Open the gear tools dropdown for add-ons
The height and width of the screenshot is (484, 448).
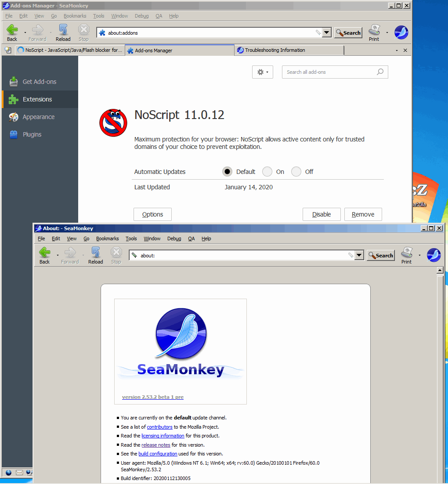tap(263, 72)
